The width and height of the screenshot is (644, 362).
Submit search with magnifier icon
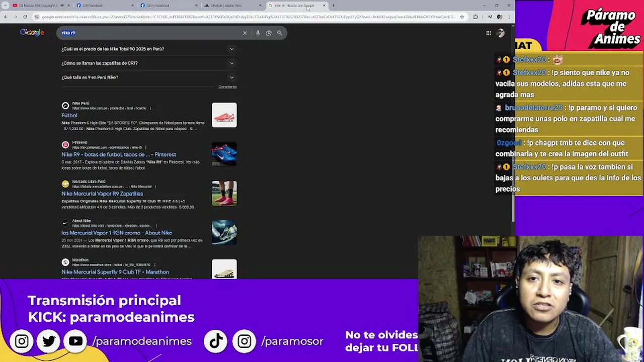tap(279, 33)
